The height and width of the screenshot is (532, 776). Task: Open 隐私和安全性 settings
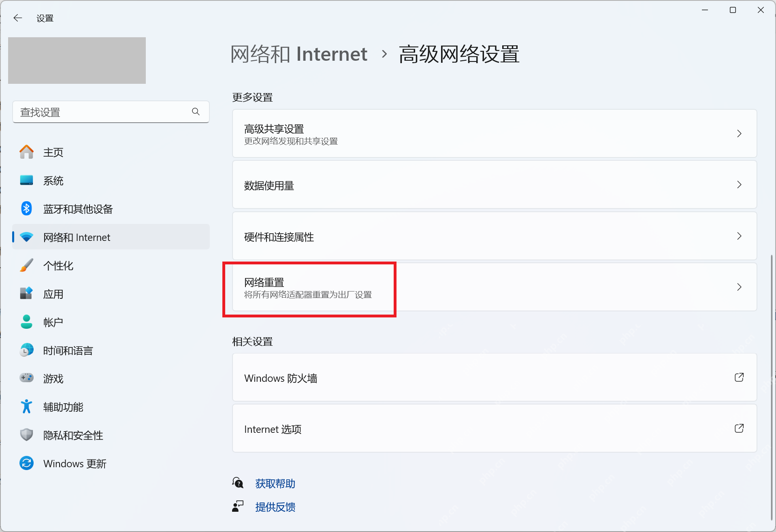tap(111, 435)
